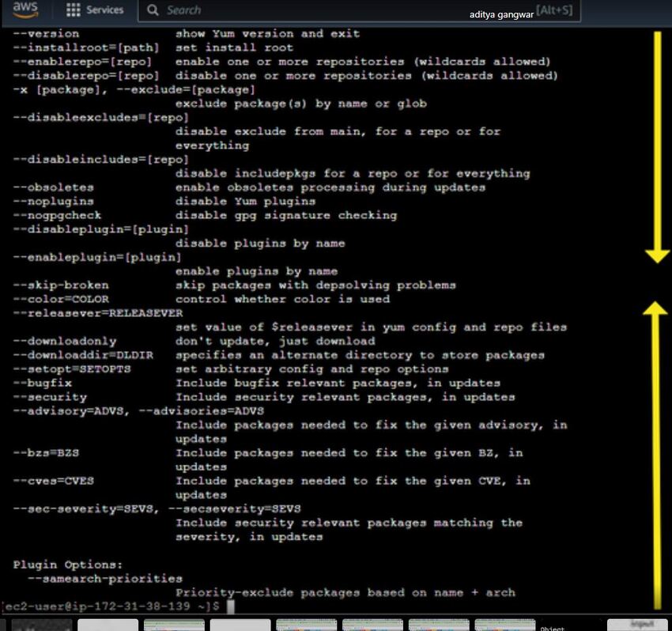
Task: Click the search magnifier icon
Action: [153, 9]
